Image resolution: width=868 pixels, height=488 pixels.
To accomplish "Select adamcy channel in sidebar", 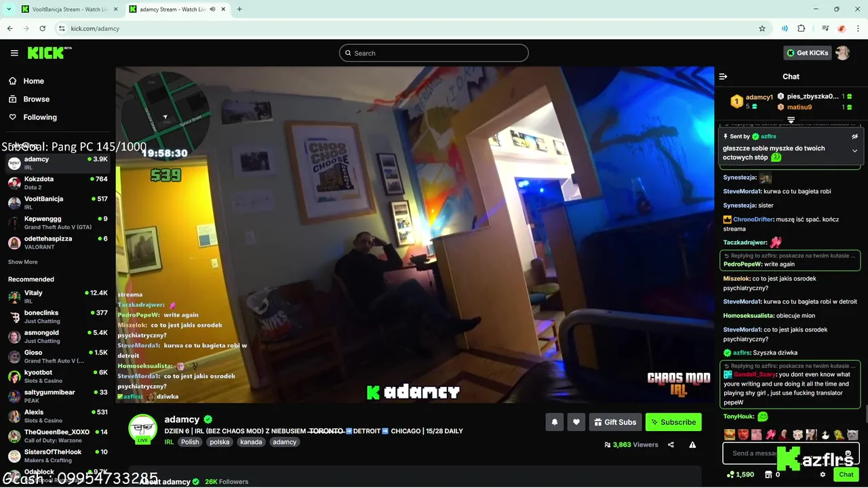I will click(58, 163).
